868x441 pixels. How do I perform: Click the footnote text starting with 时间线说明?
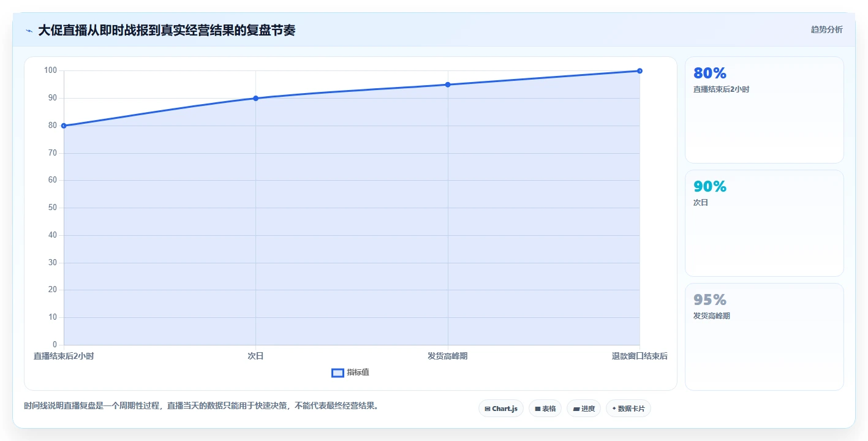(201, 405)
